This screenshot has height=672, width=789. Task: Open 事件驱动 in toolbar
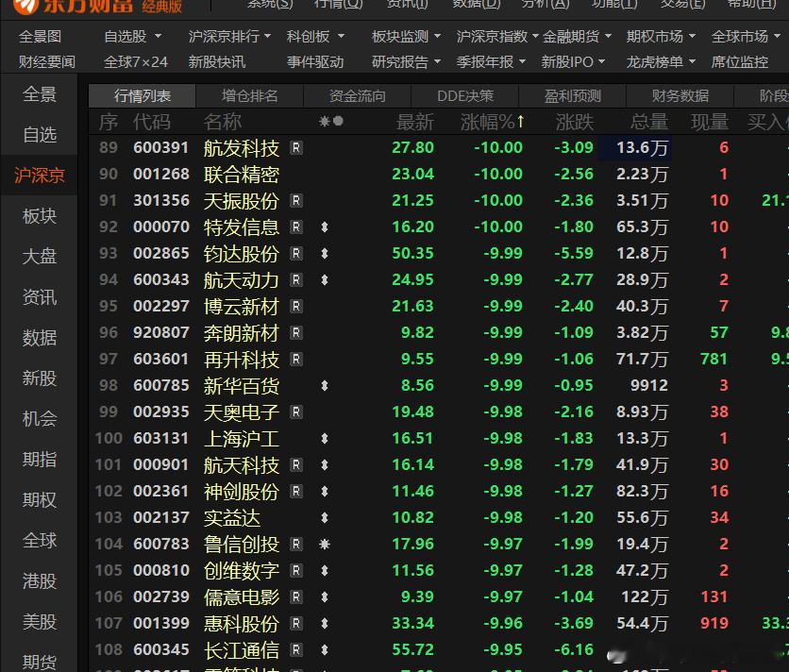coord(315,62)
